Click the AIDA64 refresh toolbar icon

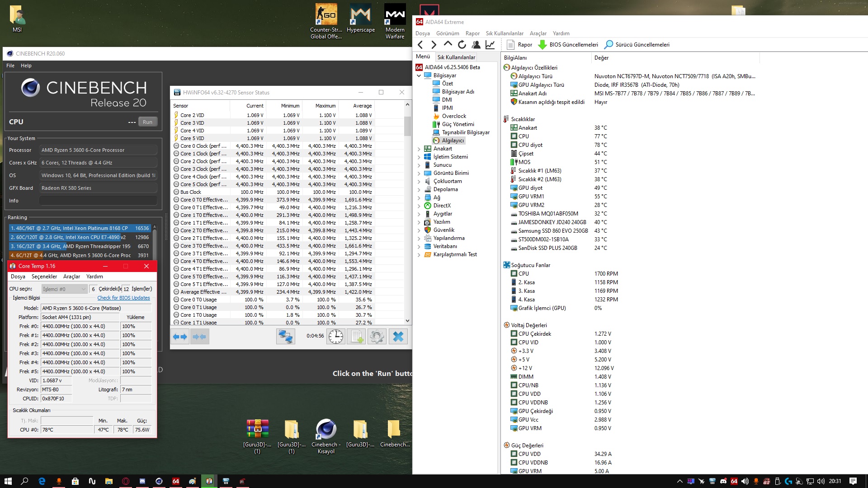(x=462, y=44)
